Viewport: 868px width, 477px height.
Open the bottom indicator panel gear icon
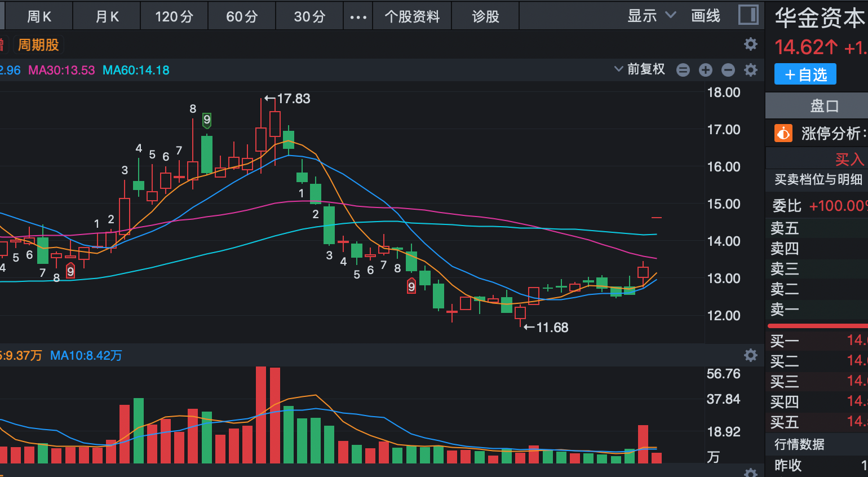(750, 472)
